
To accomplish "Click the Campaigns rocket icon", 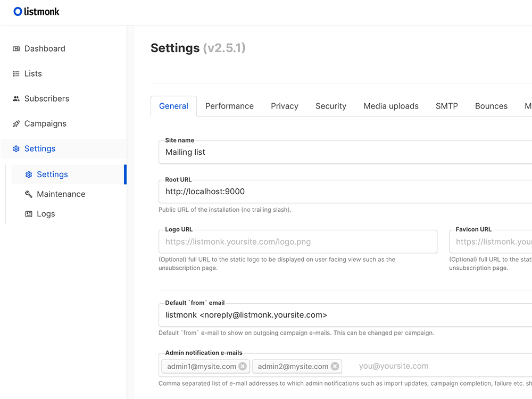I will [16, 124].
